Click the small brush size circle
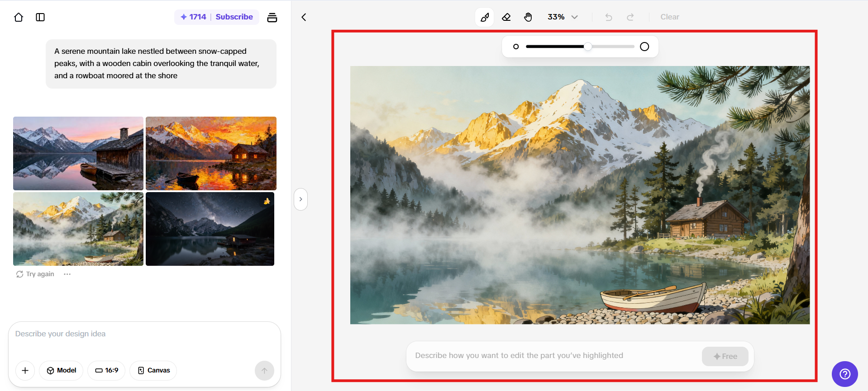The width and height of the screenshot is (868, 391). click(516, 47)
